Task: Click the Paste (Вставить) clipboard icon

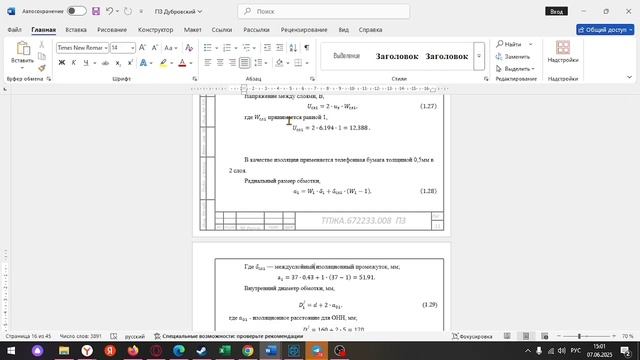Action: pos(23,48)
